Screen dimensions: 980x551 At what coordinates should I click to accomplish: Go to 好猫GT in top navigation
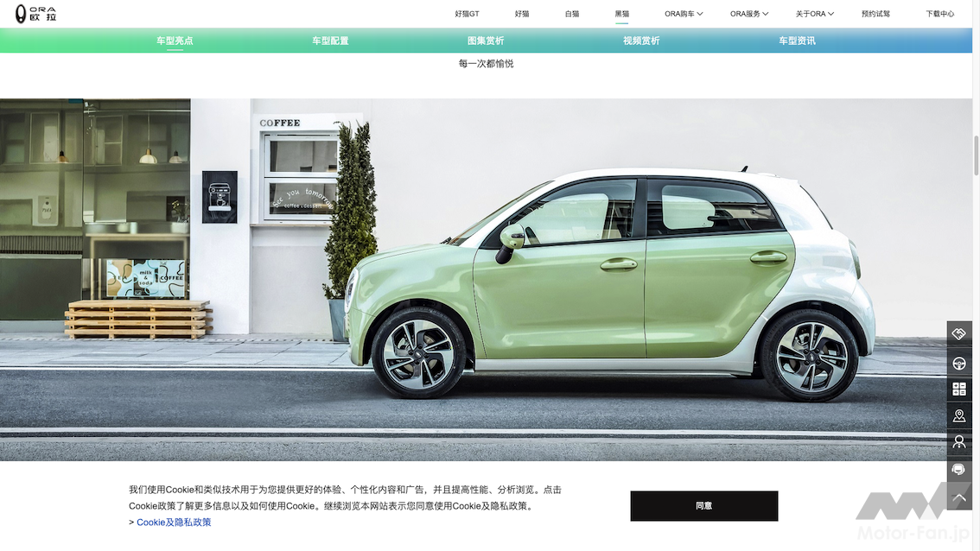coord(467,14)
